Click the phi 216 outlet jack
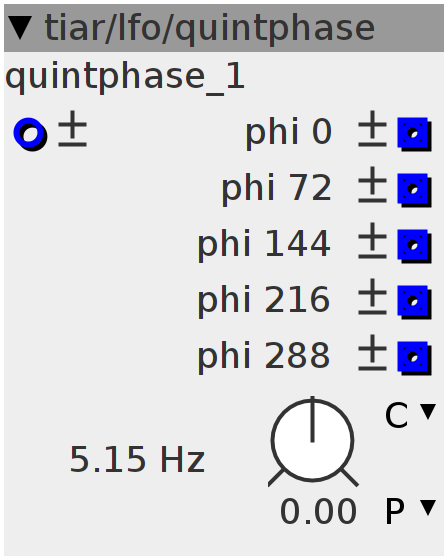448x560 pixels. (414, 302)
